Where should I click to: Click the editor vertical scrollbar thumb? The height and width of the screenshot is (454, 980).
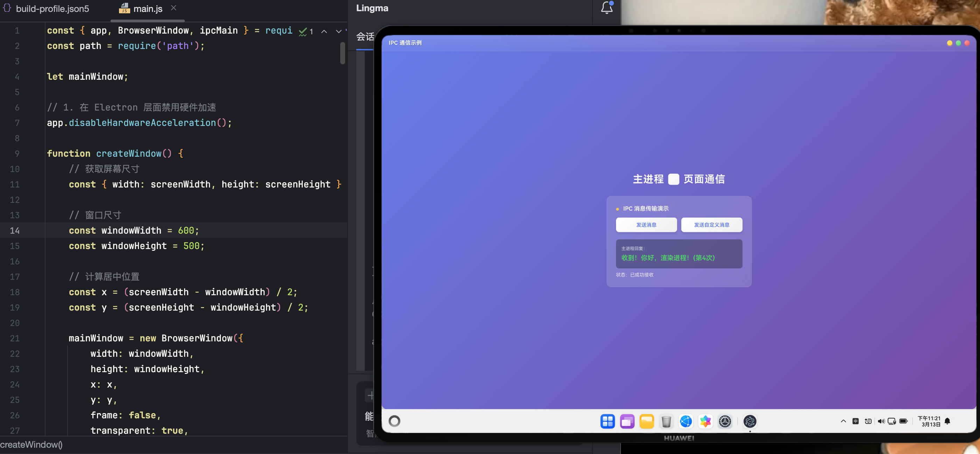pos(342,53)
